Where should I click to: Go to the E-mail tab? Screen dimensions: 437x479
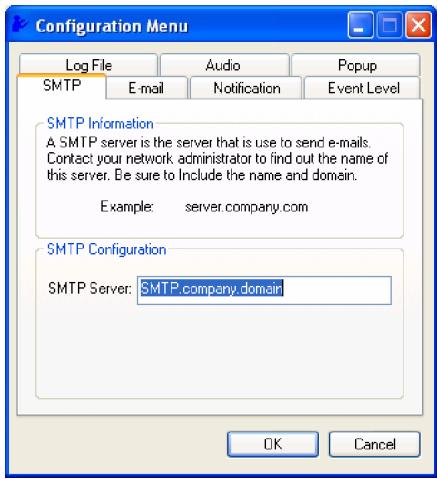[x=147, y=88]
